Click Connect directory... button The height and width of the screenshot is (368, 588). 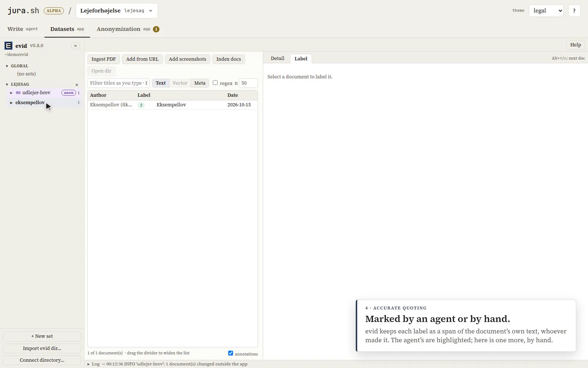tap(42, 360)
